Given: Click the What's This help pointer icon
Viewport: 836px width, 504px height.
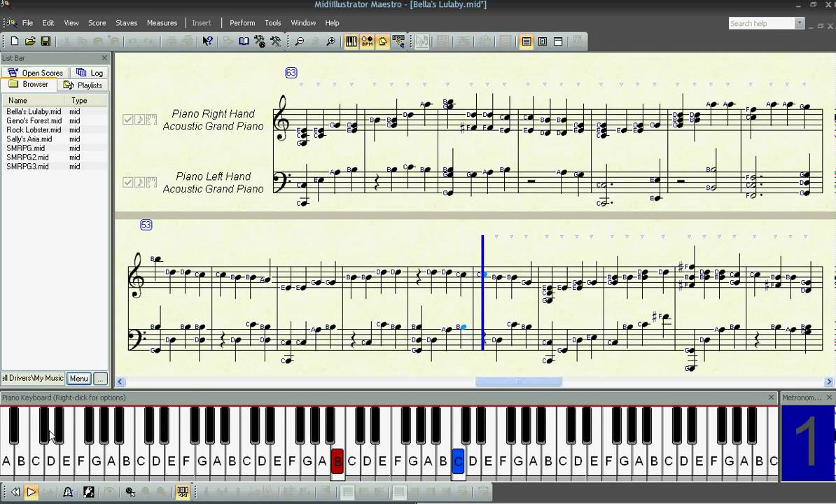Looking at the screenshot, I should click(x=207, y=41).
